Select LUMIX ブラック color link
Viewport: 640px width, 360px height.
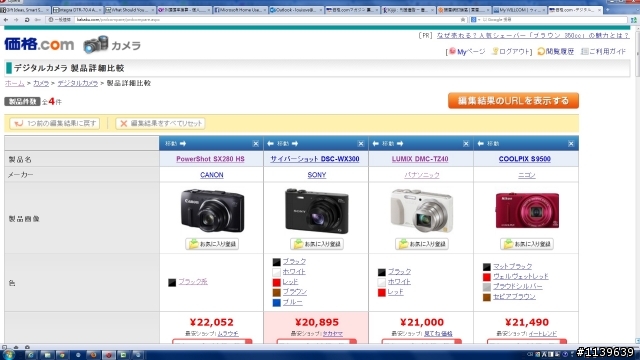[x=399, y=272]
